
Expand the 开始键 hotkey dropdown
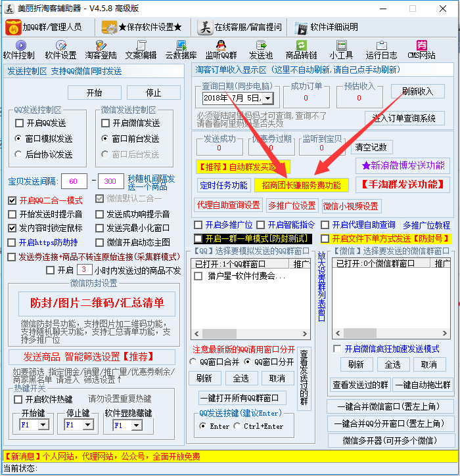coord(43,425)
